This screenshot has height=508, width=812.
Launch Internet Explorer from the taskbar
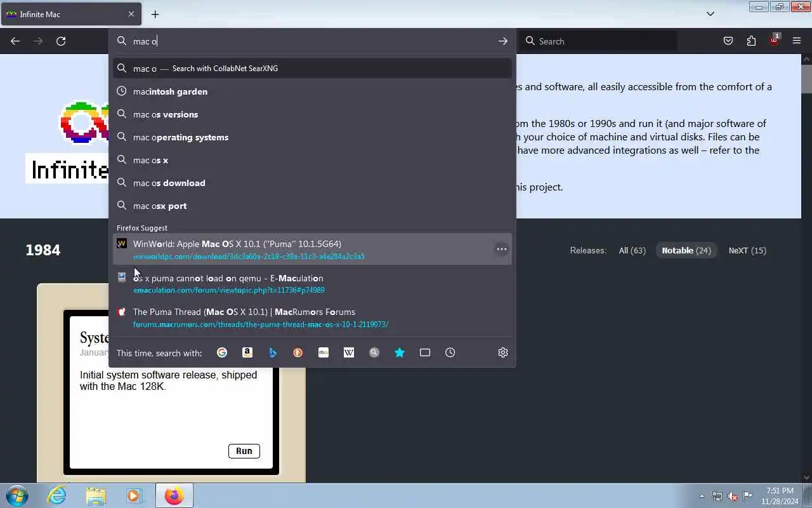(57, 495)
